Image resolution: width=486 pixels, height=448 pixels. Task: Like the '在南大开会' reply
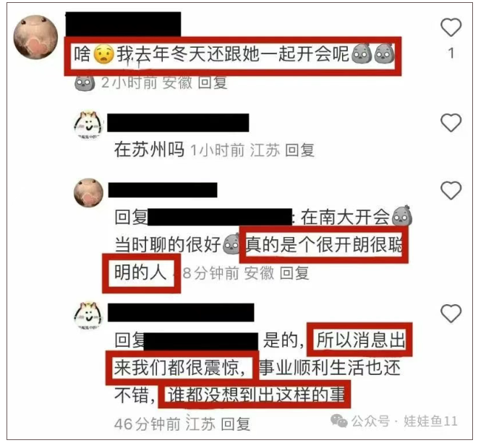[451, 191]
